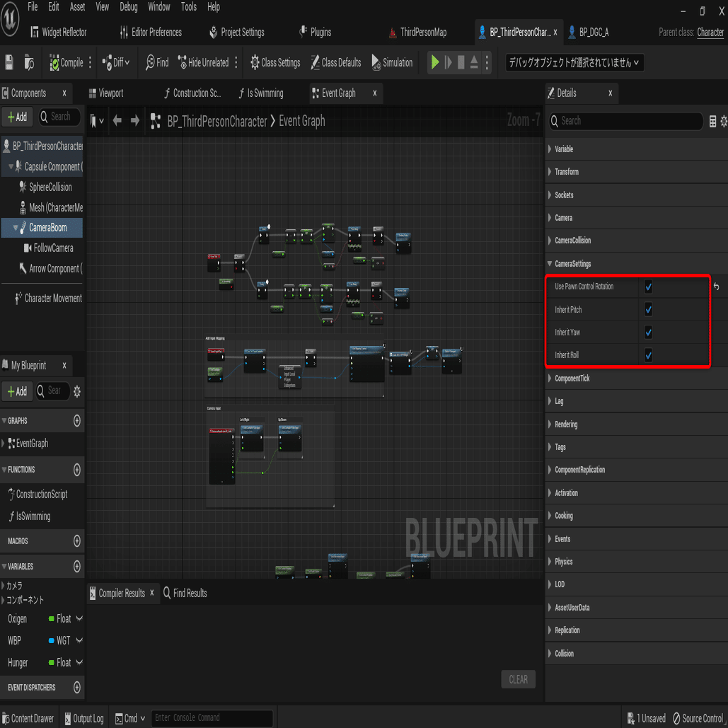Click the Find toolbar button

157,62
